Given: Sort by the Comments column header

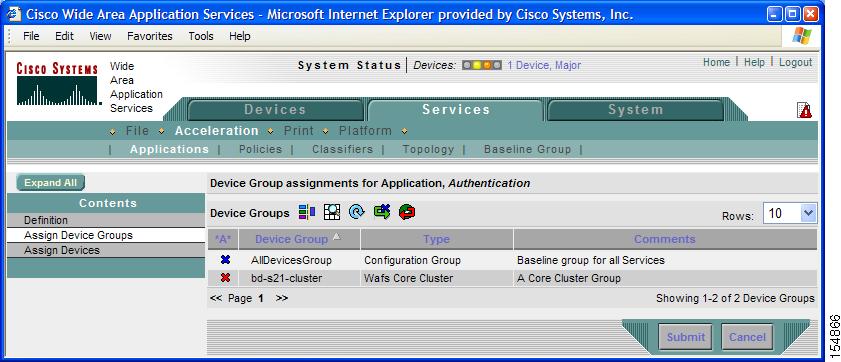Looking at the screenshot, I should pos(665,239).
